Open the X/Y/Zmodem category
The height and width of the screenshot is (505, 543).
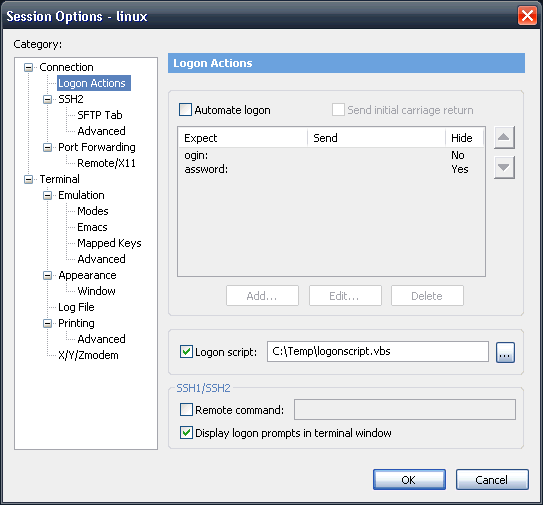click(x=88, y=355)
